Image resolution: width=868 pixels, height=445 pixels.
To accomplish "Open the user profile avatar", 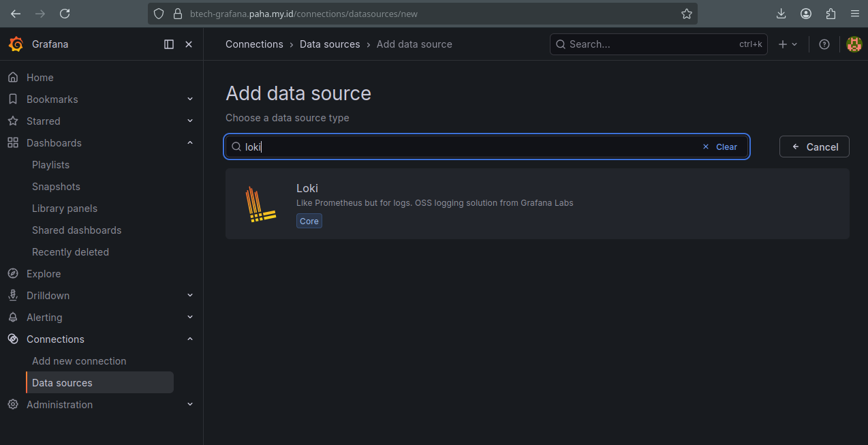I will pos(854,44).
